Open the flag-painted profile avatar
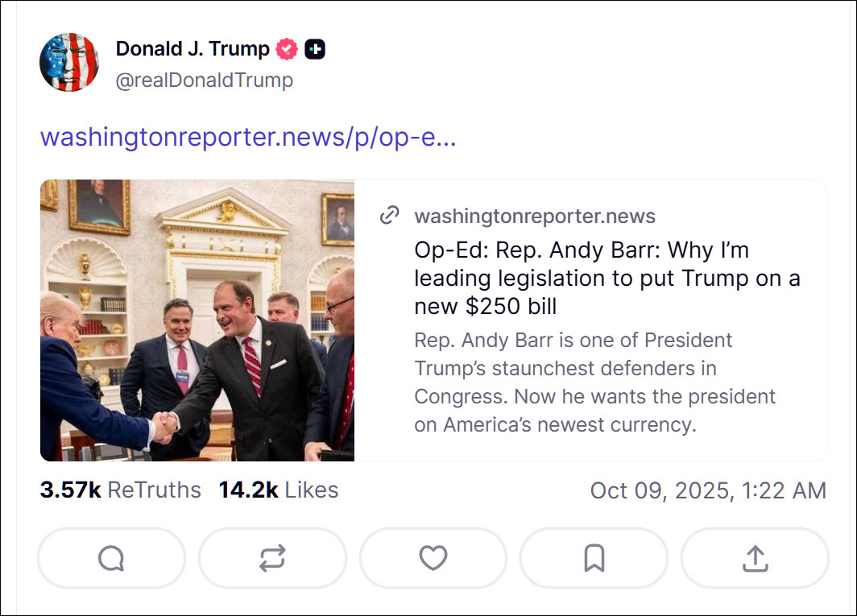The width and height of the screenshot is (857, 616). click(69, 63)
